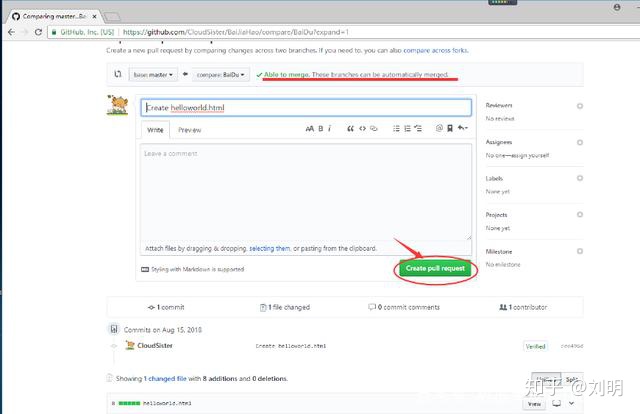Select the '1 file changed' tab
This screenshot has width=640, height=414.
coord(285,307)
